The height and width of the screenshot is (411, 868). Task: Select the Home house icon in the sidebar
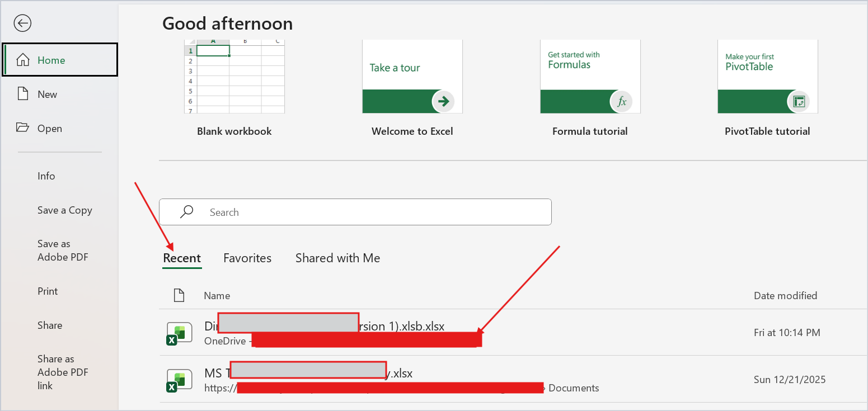coord(23,59)
